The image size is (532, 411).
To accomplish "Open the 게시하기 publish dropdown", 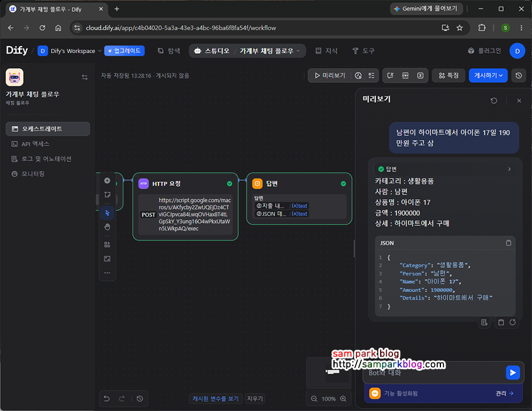I will tap(488, 75).
